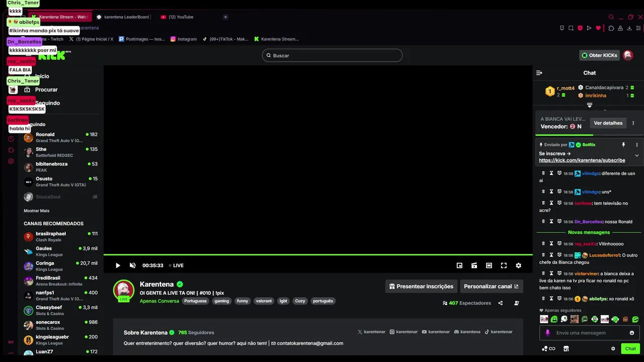Screen dimensions: 644x362
Task: Delete the vitindgs 'diferente de usn' message
Action: pyautogui.click(x=543, y=173)
